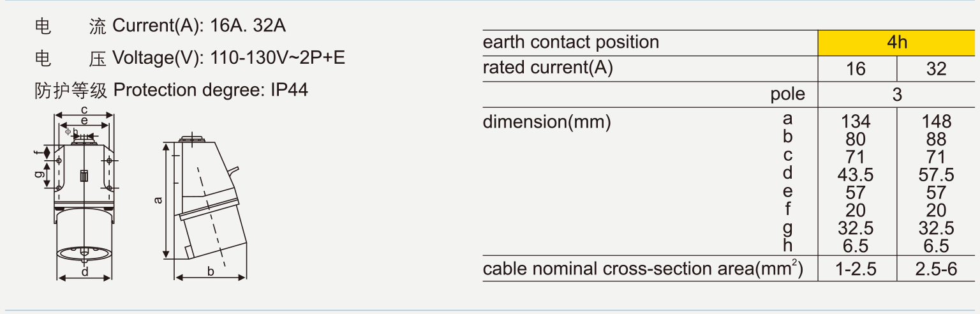Click the dimension label 'b' under side drawing
This screenshot has height=314, width=980.
[x=211, y=272]
